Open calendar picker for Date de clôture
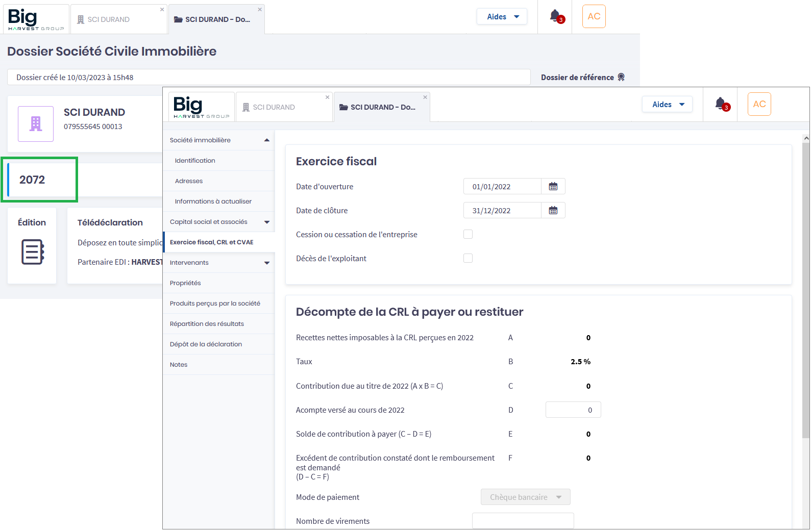812x531 pixels. [x=553, y=211]
